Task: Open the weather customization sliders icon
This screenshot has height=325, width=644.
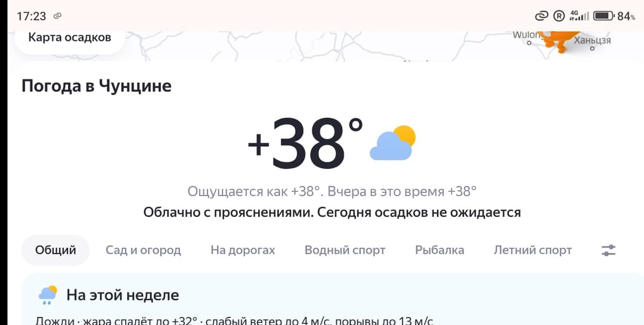Action: (x=609, y=249)
